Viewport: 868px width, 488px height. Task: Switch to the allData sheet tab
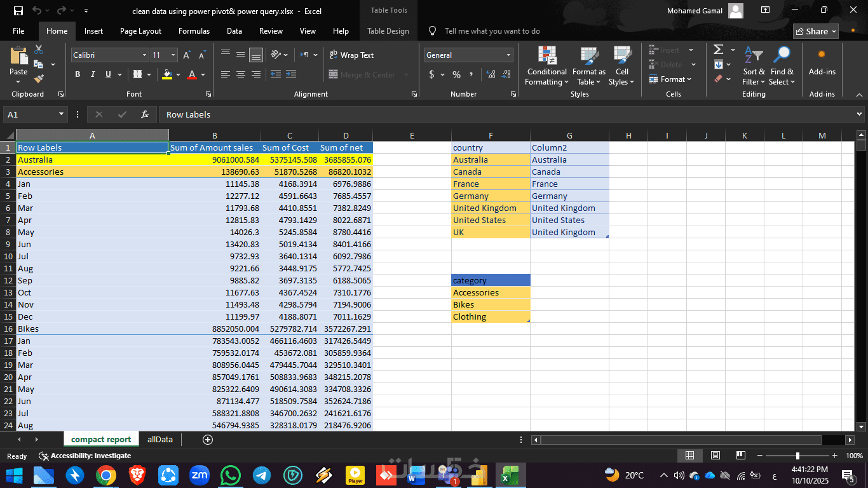coord(159,439)
